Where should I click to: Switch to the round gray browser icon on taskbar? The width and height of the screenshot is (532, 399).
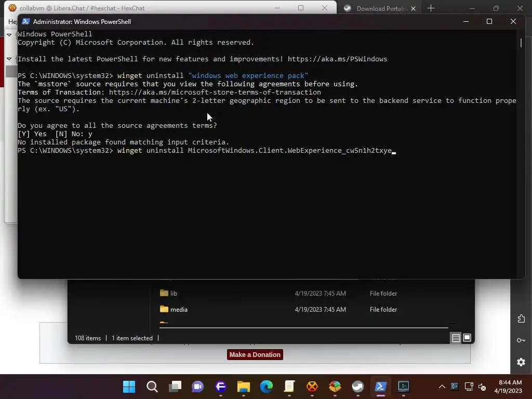[357, 387]
